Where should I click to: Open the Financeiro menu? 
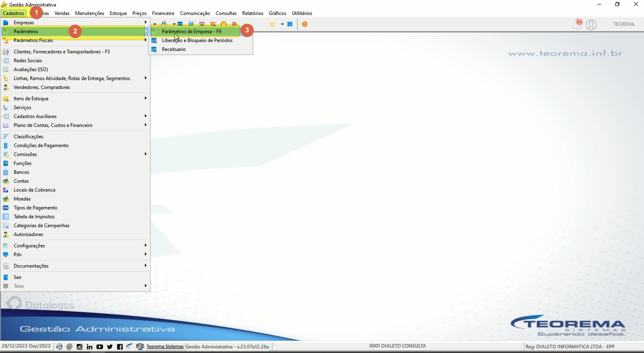[x=163, y=13]
